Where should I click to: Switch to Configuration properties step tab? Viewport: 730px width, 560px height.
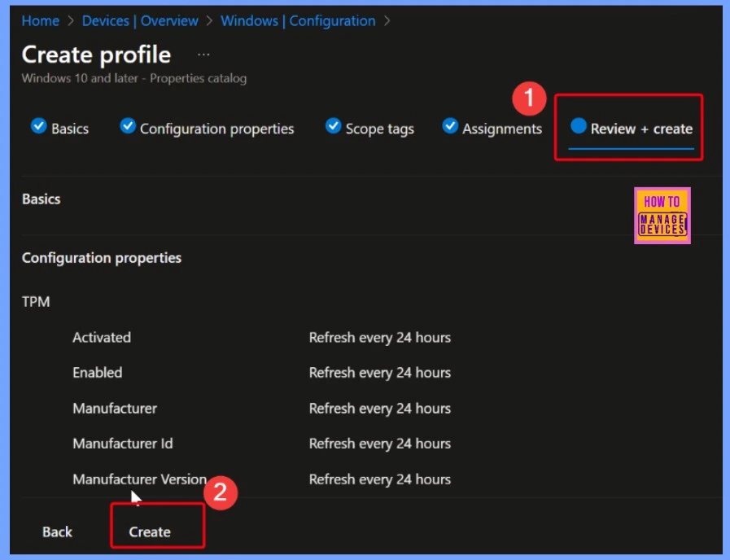207,128
